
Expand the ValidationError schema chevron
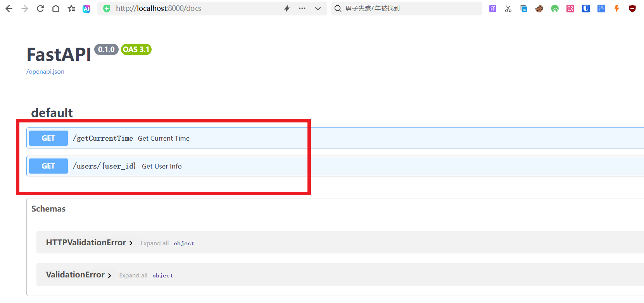(x=110, y=275)
